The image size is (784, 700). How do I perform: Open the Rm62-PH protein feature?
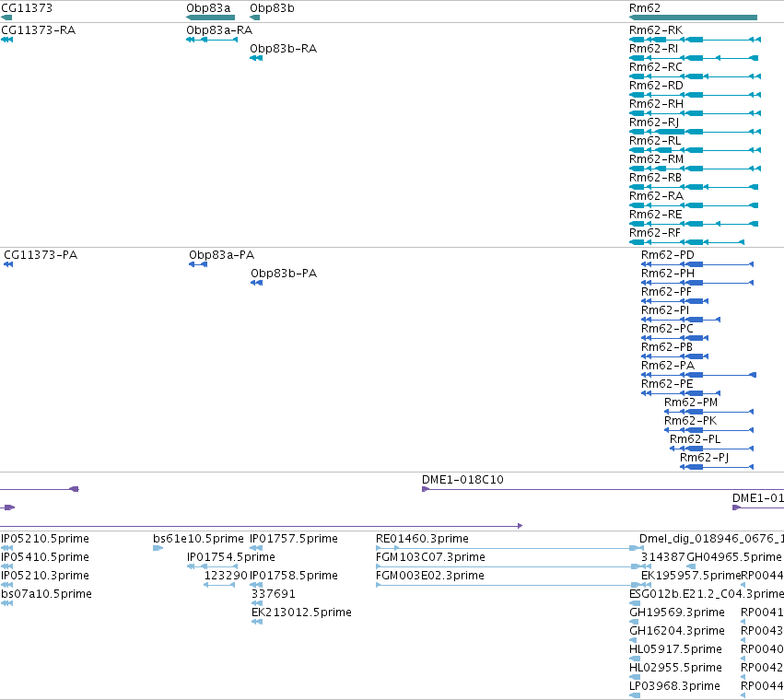coord(668,274)
